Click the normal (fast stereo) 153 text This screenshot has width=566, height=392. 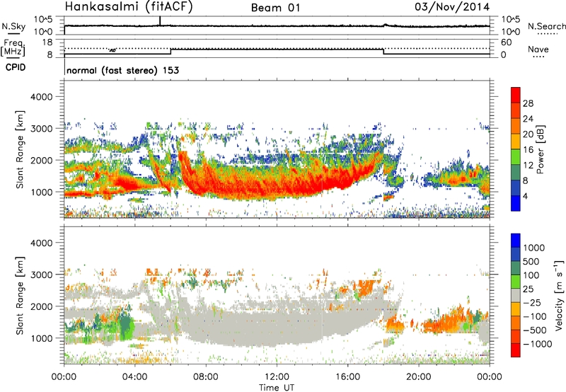[x=122, y=71]
